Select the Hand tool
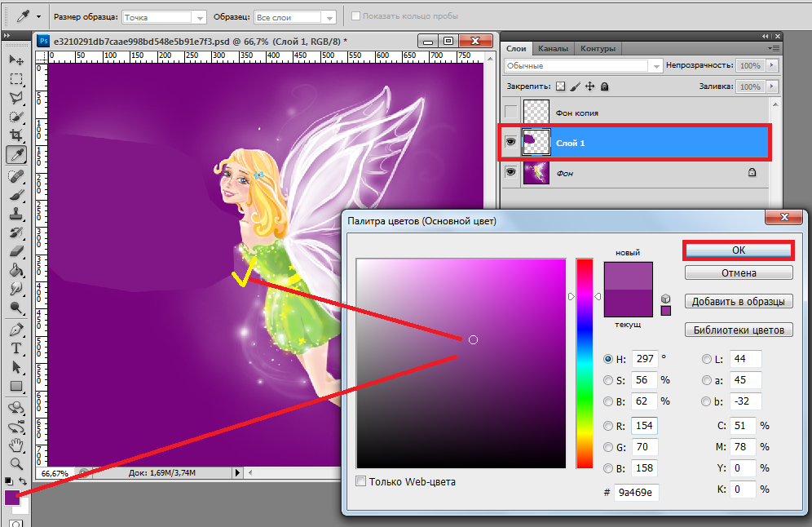 15,445
